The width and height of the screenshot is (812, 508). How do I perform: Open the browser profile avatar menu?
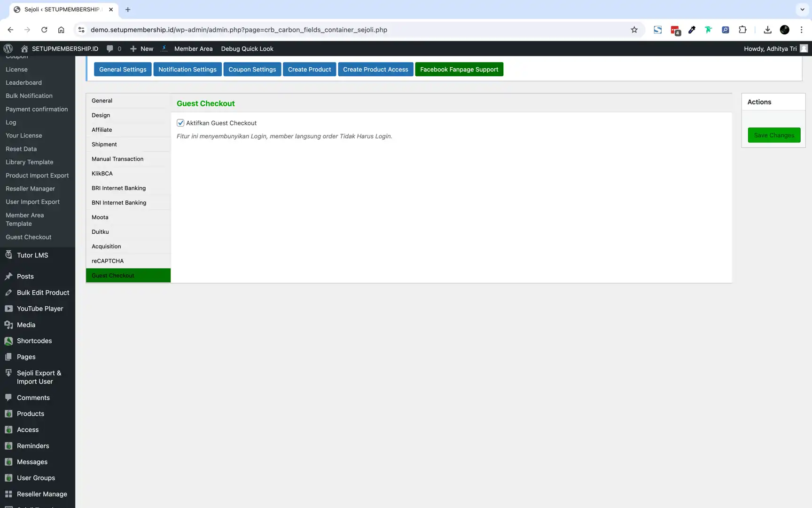pos(784,29)
